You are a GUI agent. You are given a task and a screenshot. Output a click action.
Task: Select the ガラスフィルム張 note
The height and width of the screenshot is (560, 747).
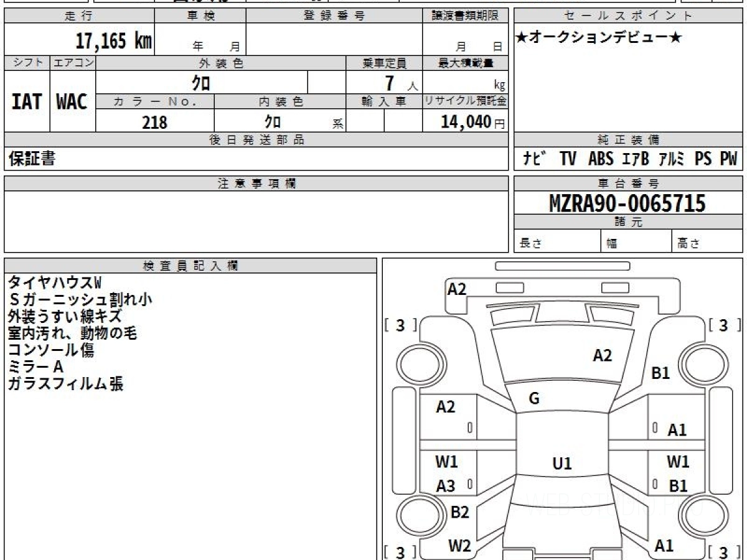[65, 383]
